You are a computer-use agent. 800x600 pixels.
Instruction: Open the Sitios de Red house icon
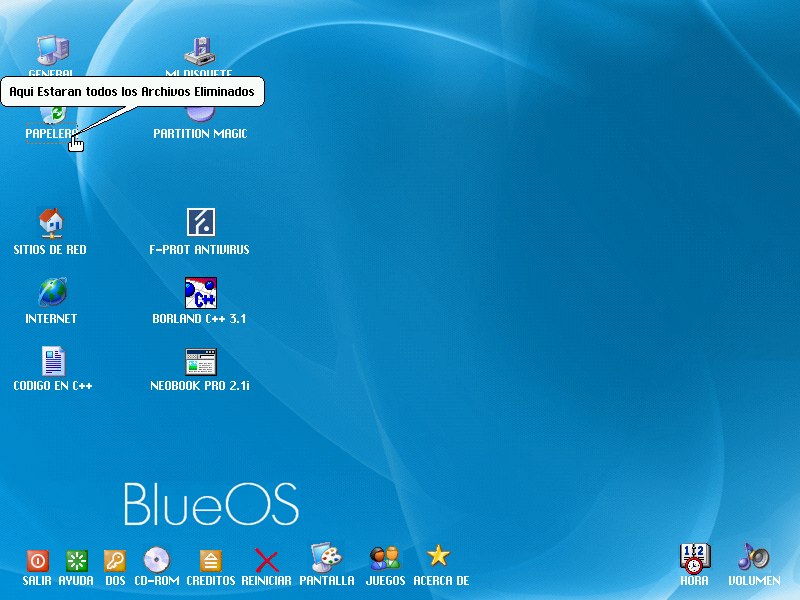[51, 223]
